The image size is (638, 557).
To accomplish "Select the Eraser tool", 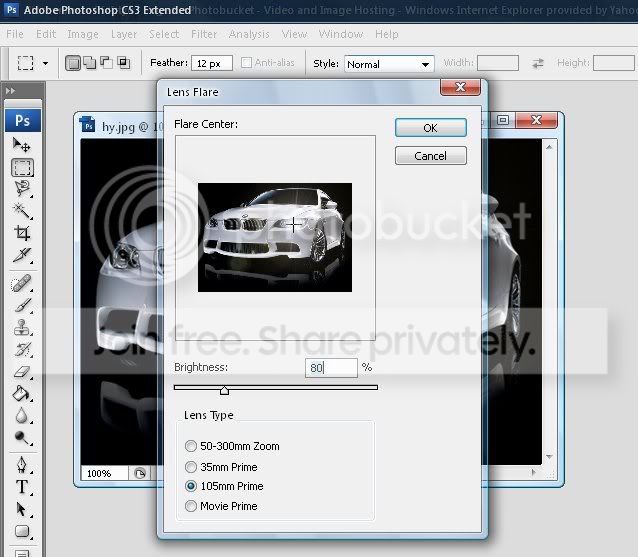I will pyautogui.click(x=22, y=371).
